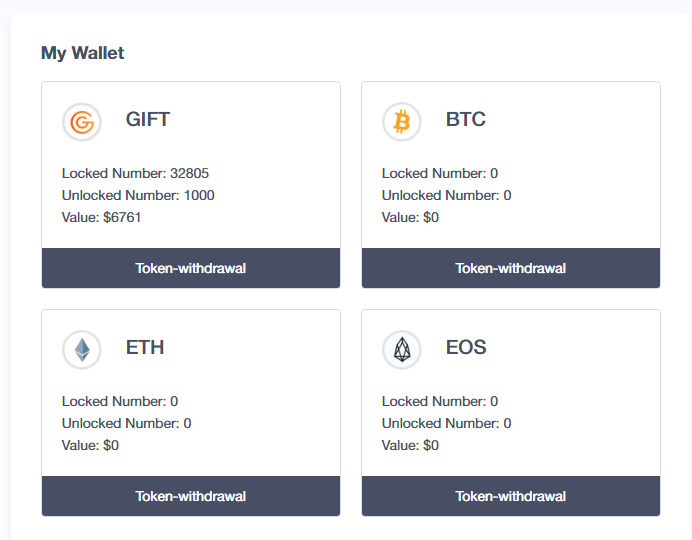Select the EOS token name heading
This screenshot has width=692, height=540.
click(x=466, y=348)
